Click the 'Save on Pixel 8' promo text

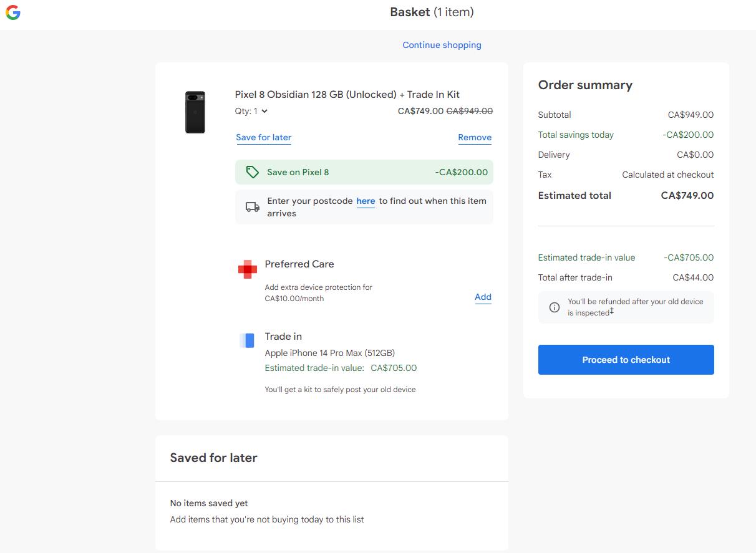coord(298,172)
